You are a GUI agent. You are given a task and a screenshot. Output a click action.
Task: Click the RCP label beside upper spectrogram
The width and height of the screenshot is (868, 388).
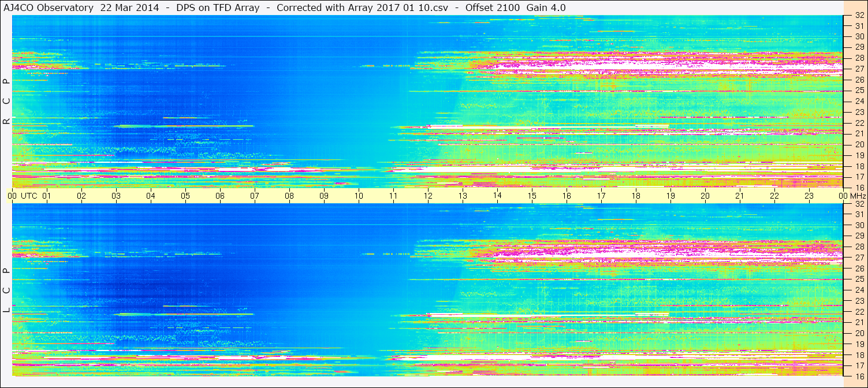coord(6,101)
